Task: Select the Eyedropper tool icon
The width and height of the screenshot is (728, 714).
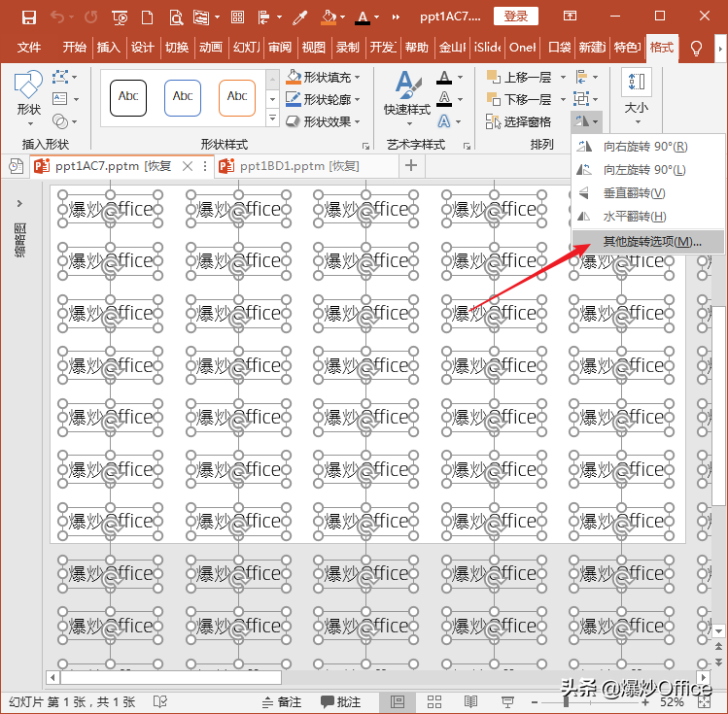Action: point(300,17)
